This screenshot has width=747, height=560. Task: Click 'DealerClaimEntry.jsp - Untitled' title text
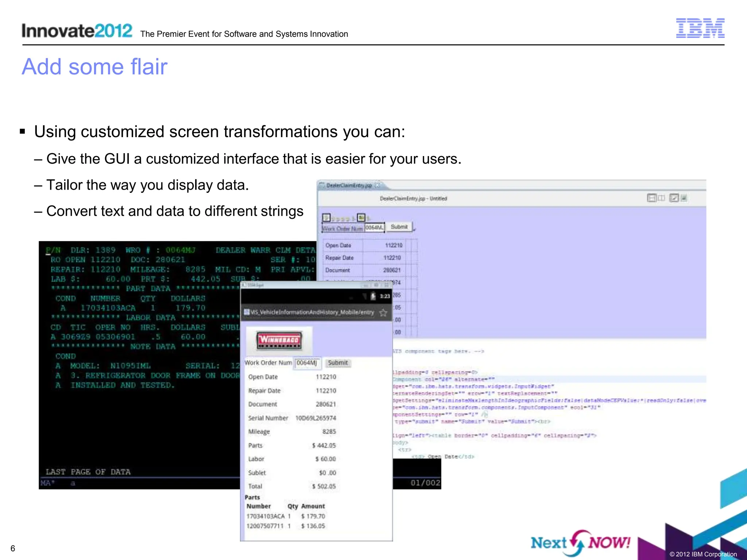click(413, 199)
